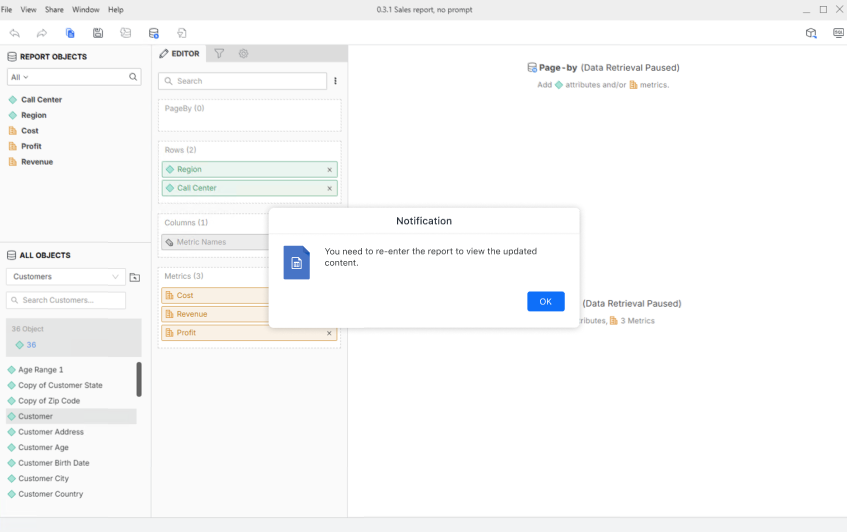Viewport: 847px width, 532px height.
Task: Remove Region from Rows
Action: coord(329,170)
